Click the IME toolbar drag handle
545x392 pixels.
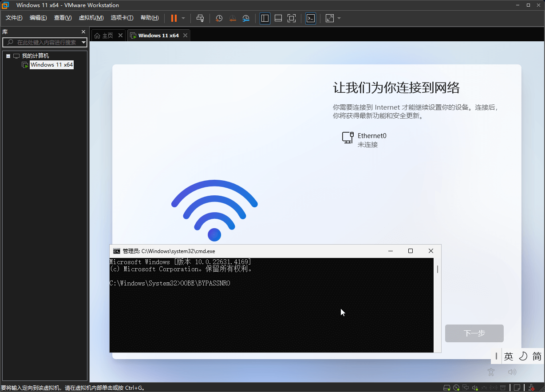tap(496, 356)
